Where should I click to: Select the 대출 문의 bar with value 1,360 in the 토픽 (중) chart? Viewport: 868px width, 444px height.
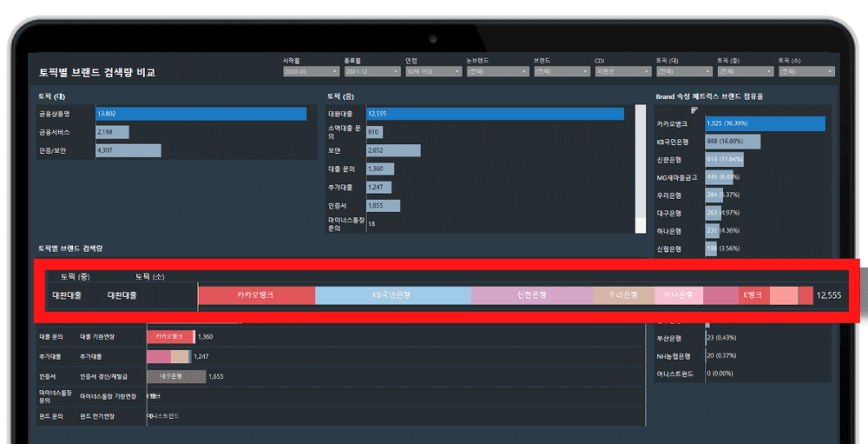tap(380, 169)
